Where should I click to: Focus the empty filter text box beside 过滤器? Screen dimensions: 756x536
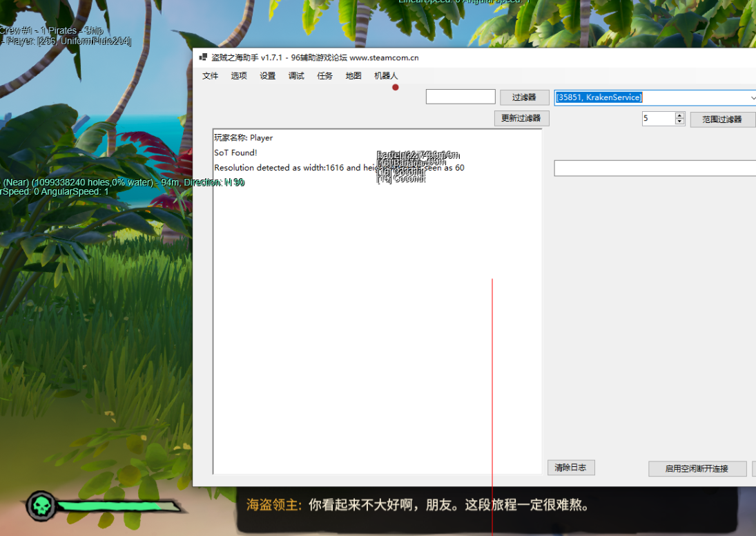click(461, 97)
